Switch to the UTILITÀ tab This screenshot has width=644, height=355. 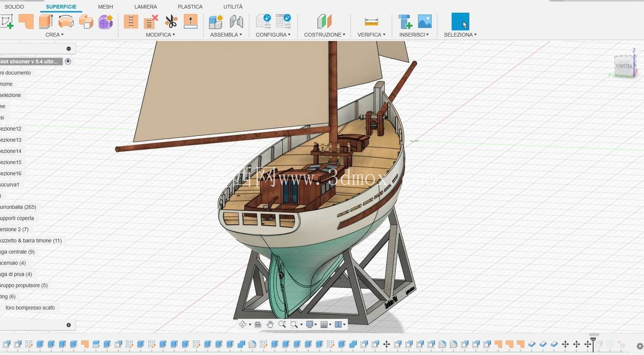(233, 7)
